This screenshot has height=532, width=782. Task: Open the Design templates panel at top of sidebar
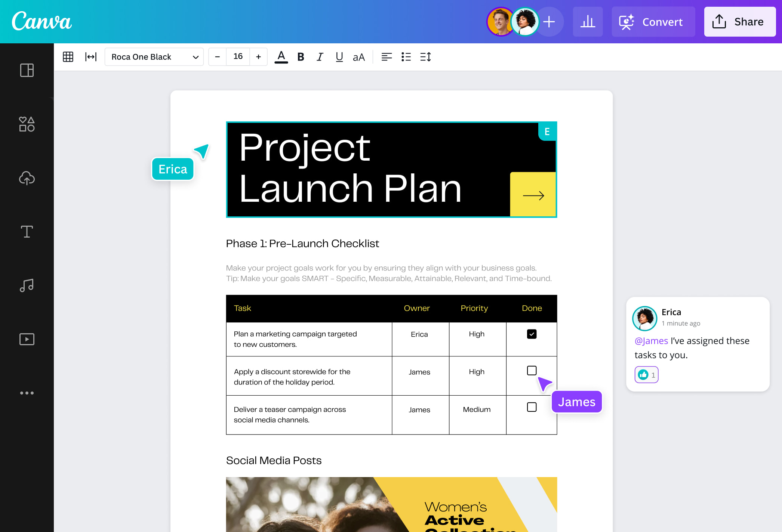pos(27,70)
